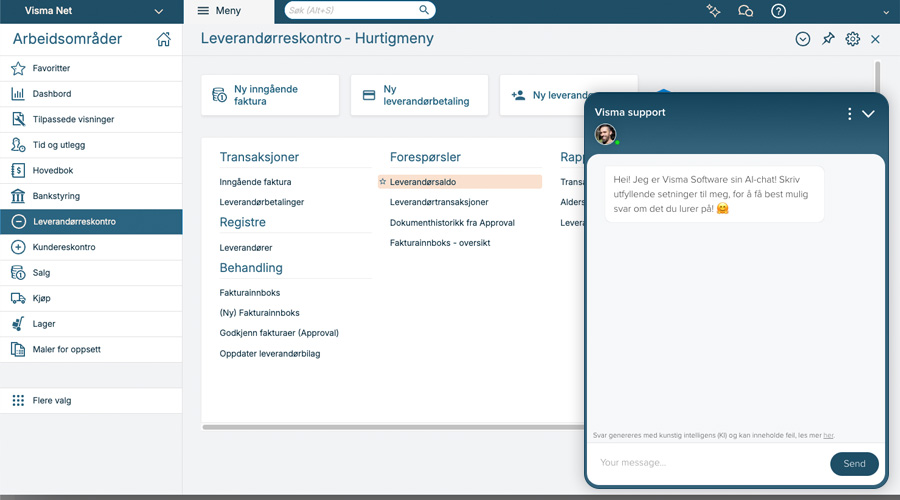Pin the Hurtigmeny with pin icon
The width and height of the screenshot is (900, 500).
(x=828, y=38)
